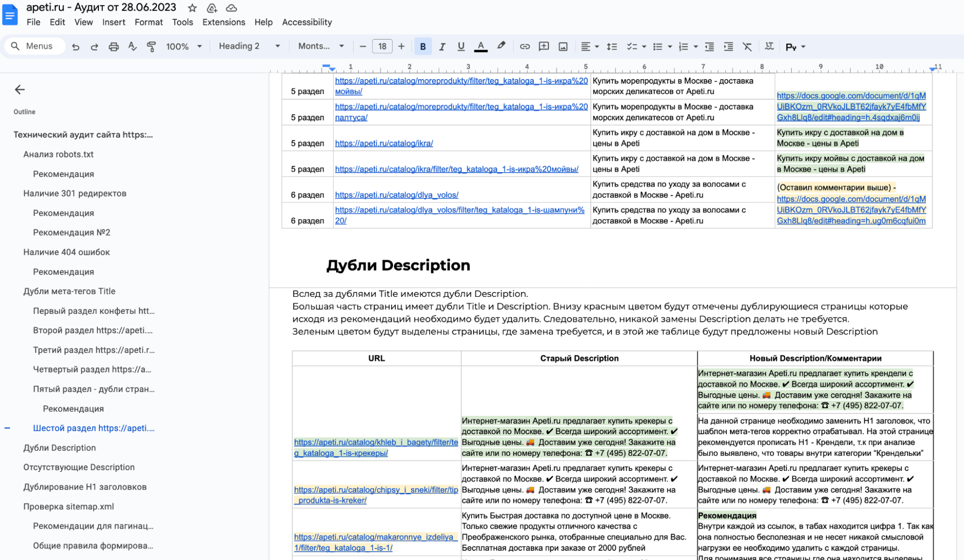This screenshot has height=560, width=964.
Task: Click the Insert image icon
Action: [x=563, y=47]
